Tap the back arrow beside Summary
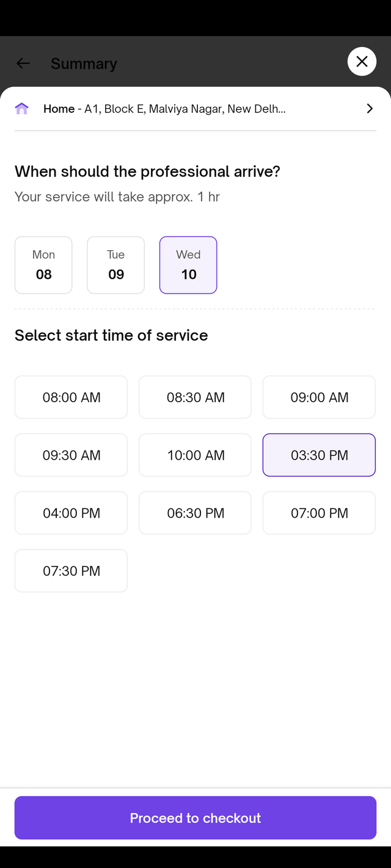 click(23, 63)
